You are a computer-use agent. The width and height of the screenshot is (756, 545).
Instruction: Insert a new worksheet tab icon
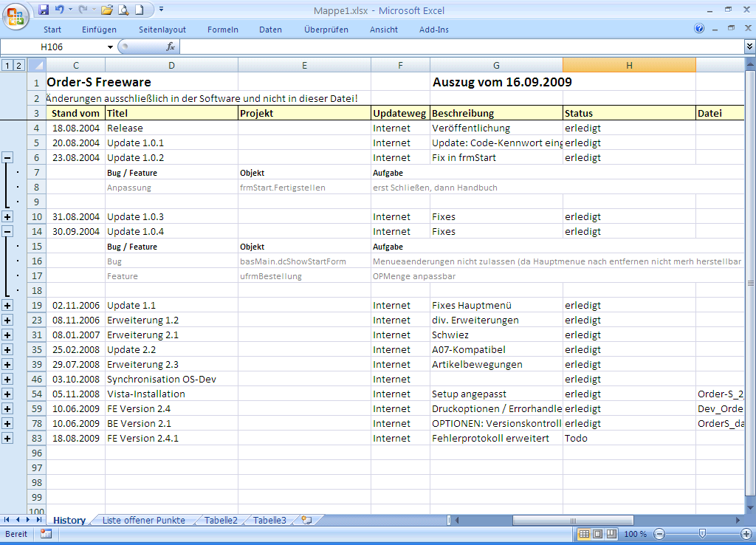point(307,520)
